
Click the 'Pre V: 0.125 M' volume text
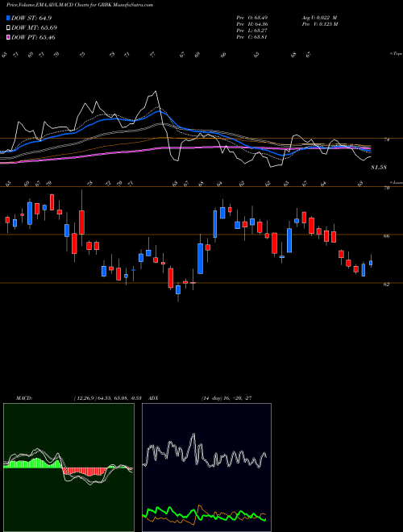(319, 23)
